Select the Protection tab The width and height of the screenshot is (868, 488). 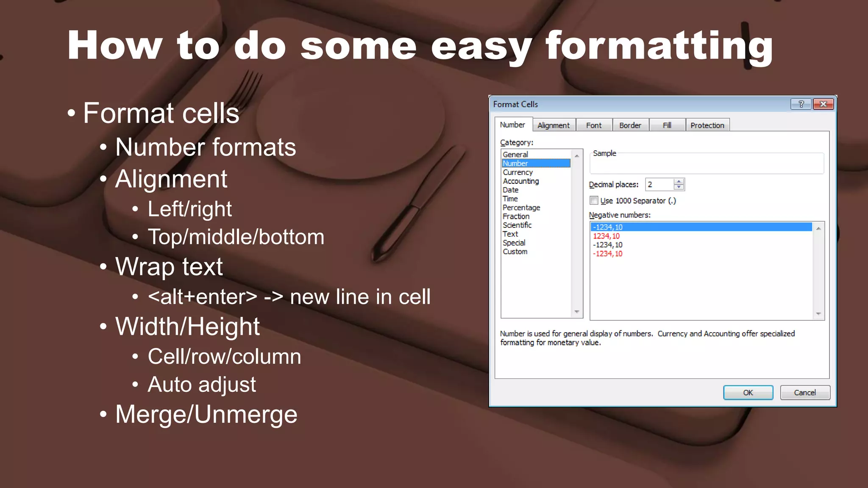tap(707, 125)
